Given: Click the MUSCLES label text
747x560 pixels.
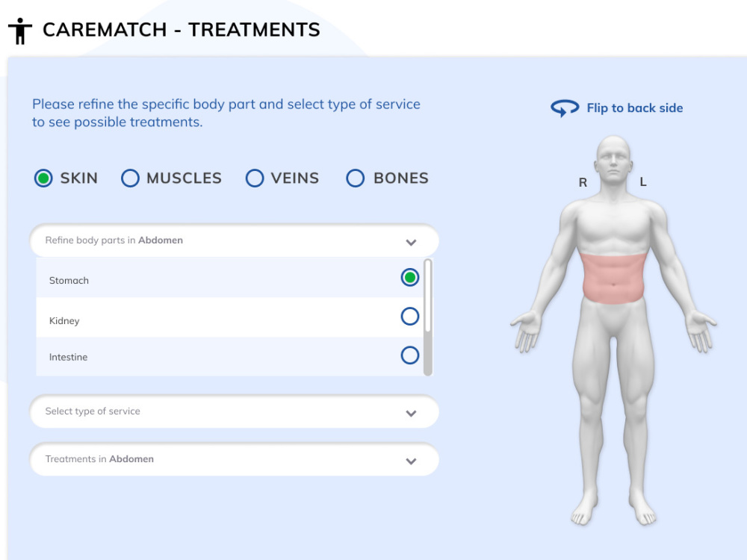Looking at the screenshot, I should [x=184, y=178].
